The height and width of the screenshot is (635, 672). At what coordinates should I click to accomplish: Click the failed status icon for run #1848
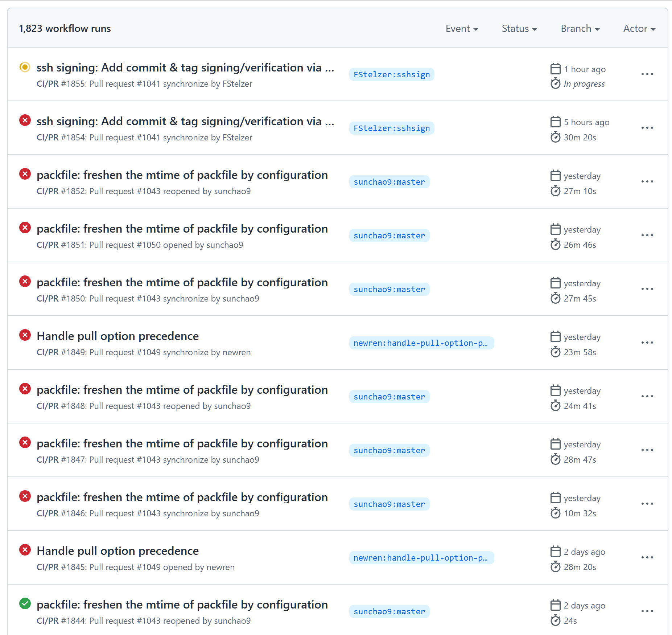click(x=25, y=389)
